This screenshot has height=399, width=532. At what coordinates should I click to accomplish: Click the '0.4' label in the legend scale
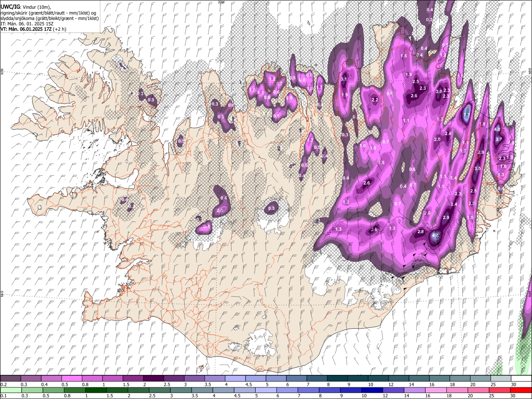(x=44, y=384)
